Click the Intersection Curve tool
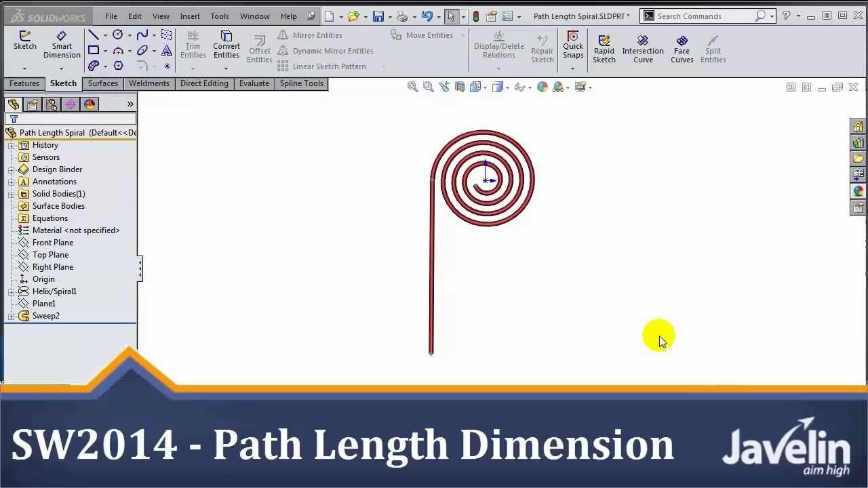Image resolution: width=868 pixels, height=488 pixels. (x=643, y=49)
